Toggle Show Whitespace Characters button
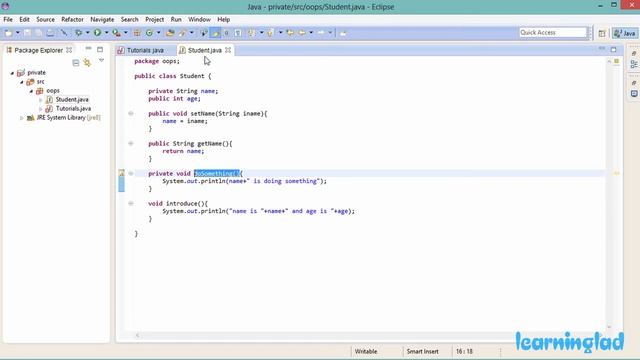The height and width of the screenshot is (360, 640). point(238,33)
